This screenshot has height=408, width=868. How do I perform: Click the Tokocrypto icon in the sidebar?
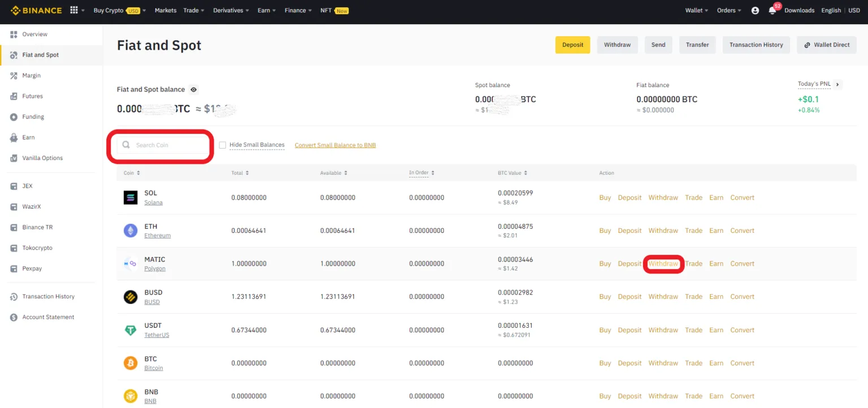(x=14, y=248)
